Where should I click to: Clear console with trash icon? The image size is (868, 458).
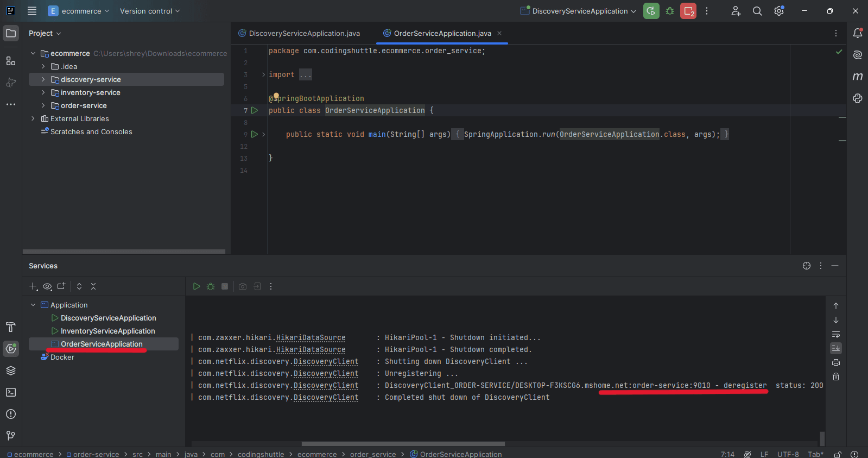click(x=836, y=377)
